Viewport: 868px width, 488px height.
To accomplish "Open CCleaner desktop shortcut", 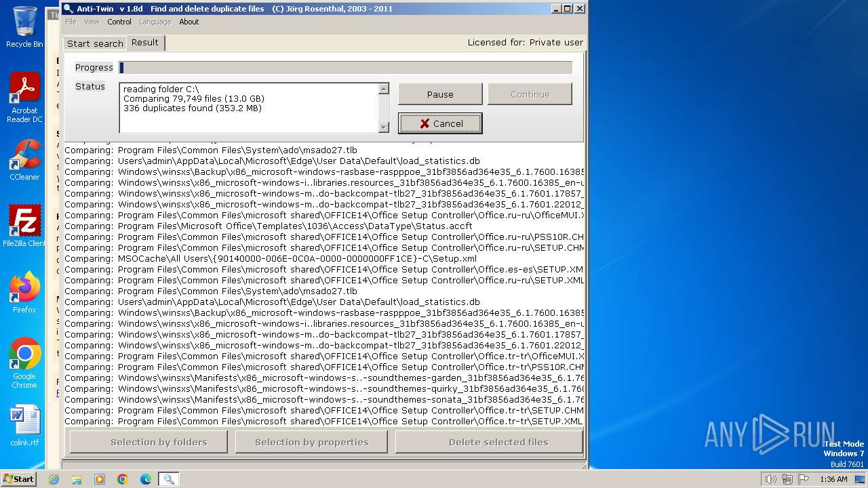I will tap(24, 160).
